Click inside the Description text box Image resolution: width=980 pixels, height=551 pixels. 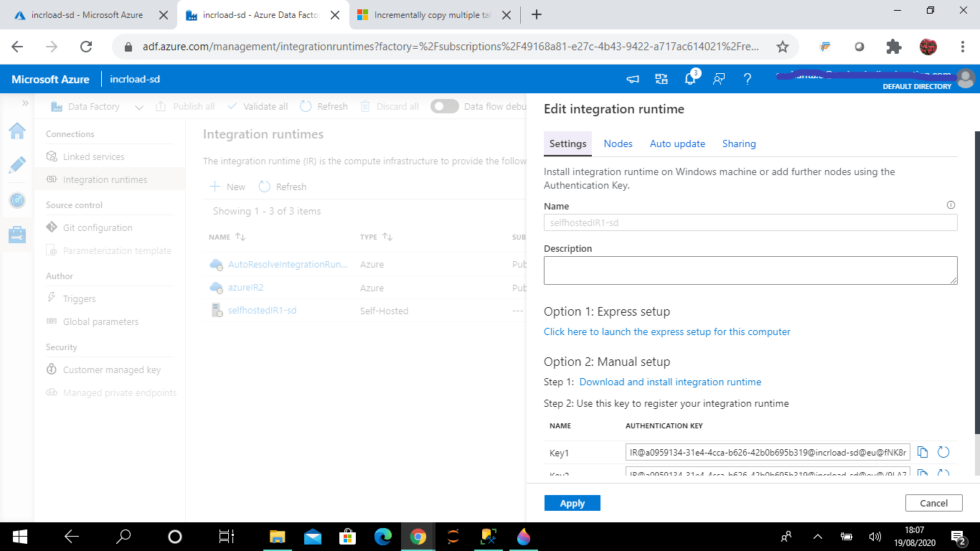click(750, 270)
